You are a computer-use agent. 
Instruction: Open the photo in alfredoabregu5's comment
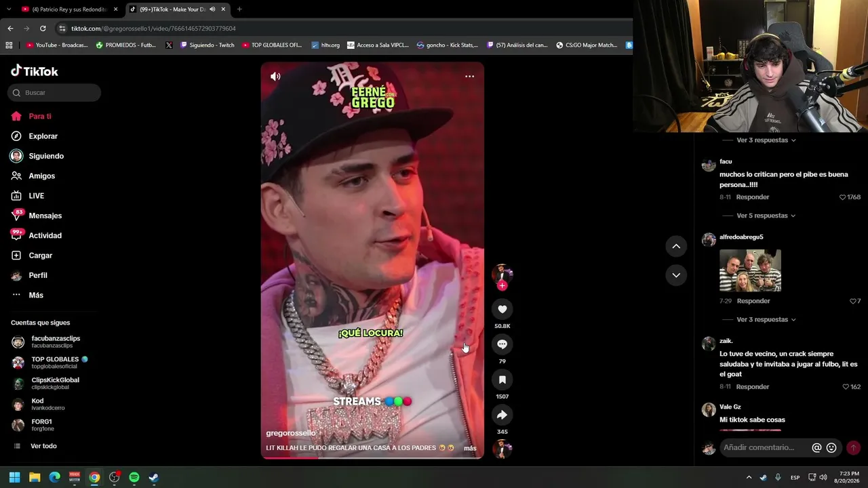coord(750,270)
